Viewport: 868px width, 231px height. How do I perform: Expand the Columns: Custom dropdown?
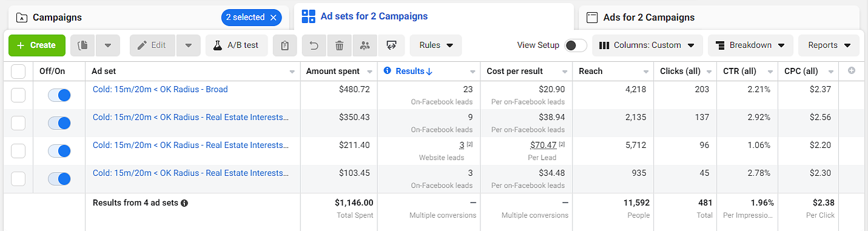coord(648,45)
